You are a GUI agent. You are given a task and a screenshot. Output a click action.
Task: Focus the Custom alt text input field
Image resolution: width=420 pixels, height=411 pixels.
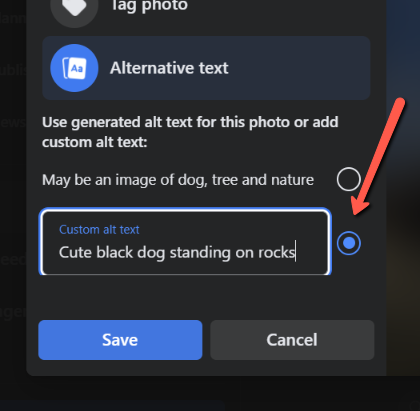185,242
